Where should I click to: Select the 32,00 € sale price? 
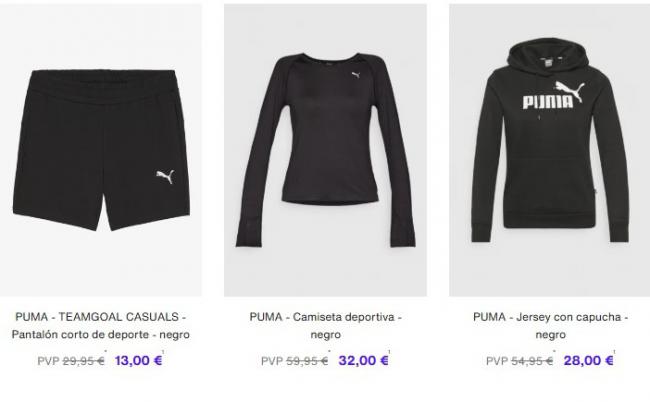(x=364, y=361)
